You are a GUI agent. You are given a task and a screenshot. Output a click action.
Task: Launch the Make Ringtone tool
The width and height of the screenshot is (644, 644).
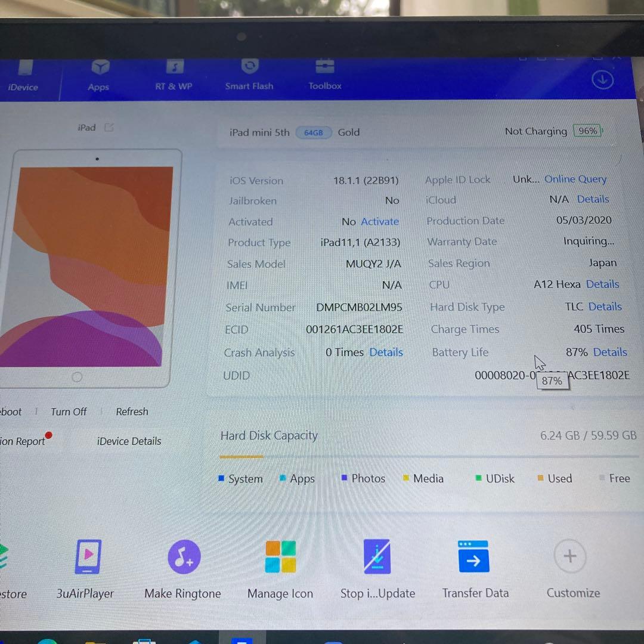[183, 556]
